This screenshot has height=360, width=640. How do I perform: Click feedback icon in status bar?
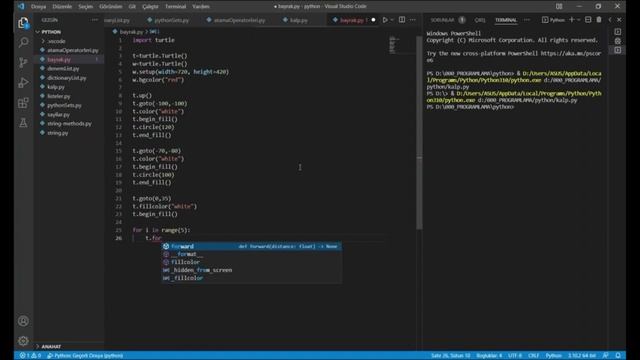coord(606,356)
